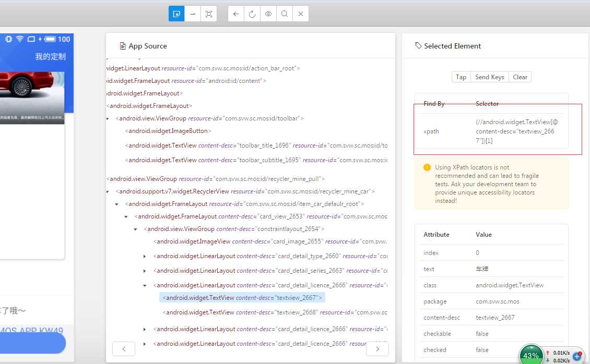Screen dimensions: 590x364
Task: Choose the Swipe By Coordinates tool
Action: [x=193, y=14]
